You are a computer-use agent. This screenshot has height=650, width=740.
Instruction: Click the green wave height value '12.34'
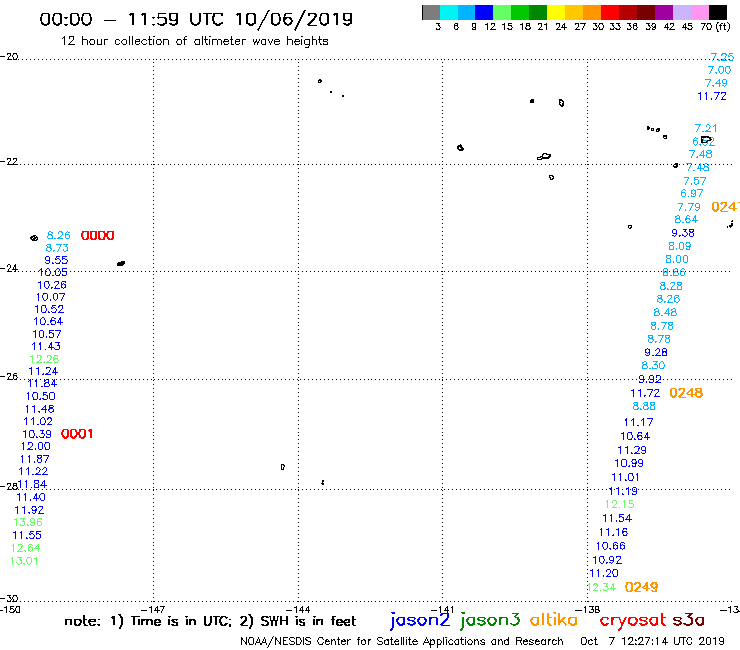602,587
